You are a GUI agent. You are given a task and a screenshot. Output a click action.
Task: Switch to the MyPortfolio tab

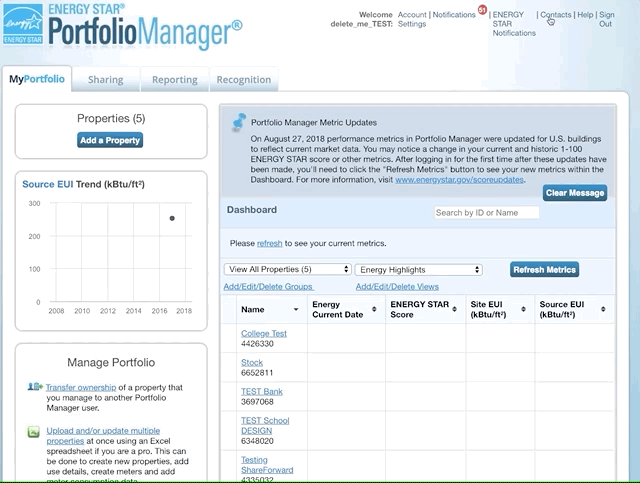[x=37, y=79]
